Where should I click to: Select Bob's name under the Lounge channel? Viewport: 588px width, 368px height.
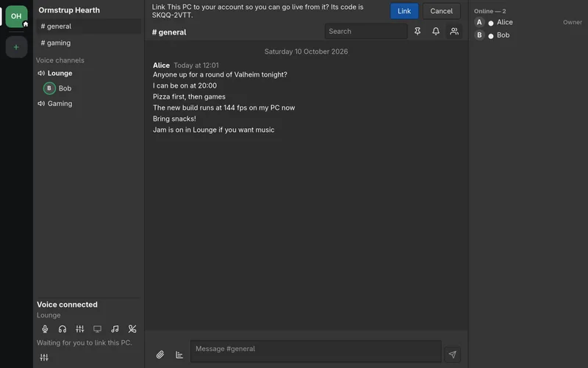tap(65, 88)
